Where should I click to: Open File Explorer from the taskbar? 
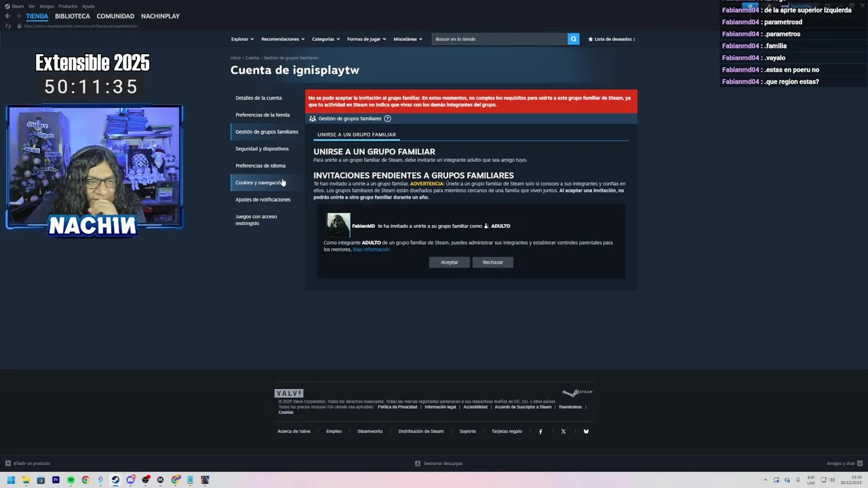coord(26,480)
